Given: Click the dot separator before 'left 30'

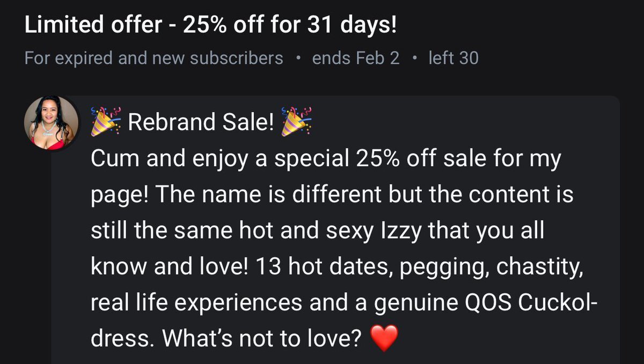Looking at the screenshot, I should pyautogui.click(x=414, y=58).
